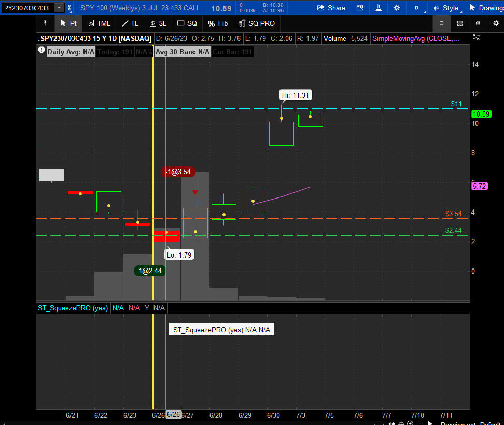The image size is (504, 425).
Task: Click the ST_SqueezePRO (yes) N/A N/A tooltip
Action: click(221, 330)
